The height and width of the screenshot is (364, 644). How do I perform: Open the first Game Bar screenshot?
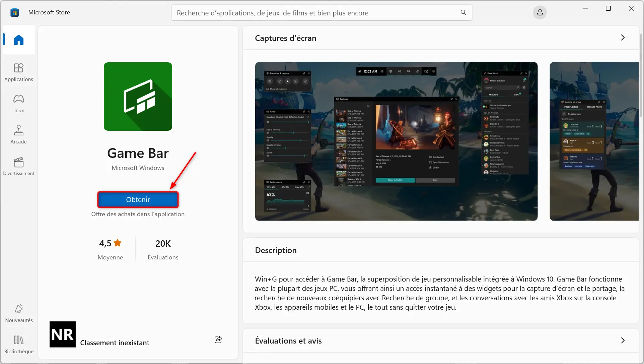tap(396, 141)
